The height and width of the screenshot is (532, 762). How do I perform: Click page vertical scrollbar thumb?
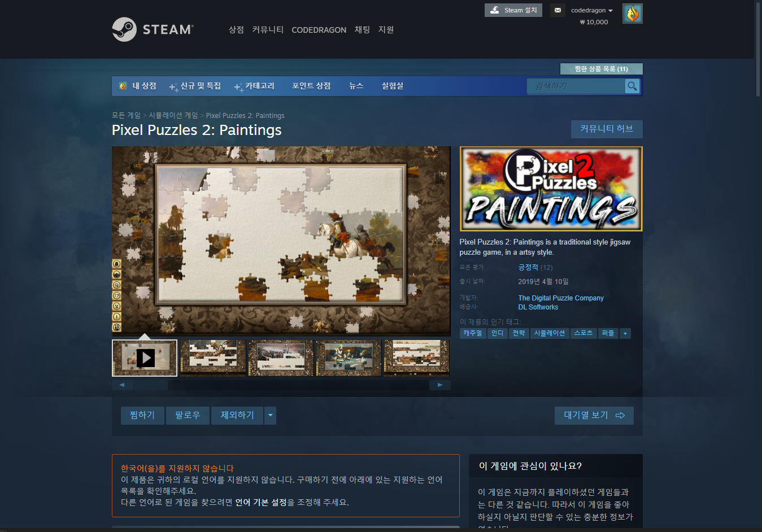point(758,51)
